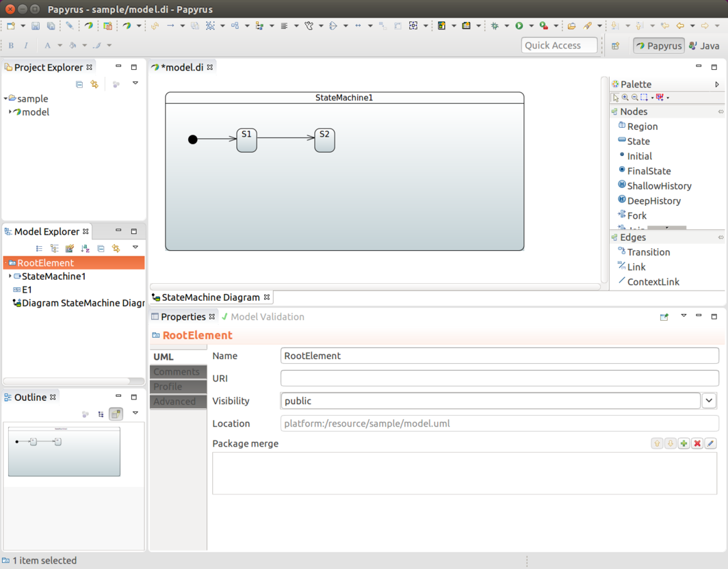Toggle Italic formatting button
Image resolution: width=728 pixels, height=569 pixels.
(x=26, y=46)
